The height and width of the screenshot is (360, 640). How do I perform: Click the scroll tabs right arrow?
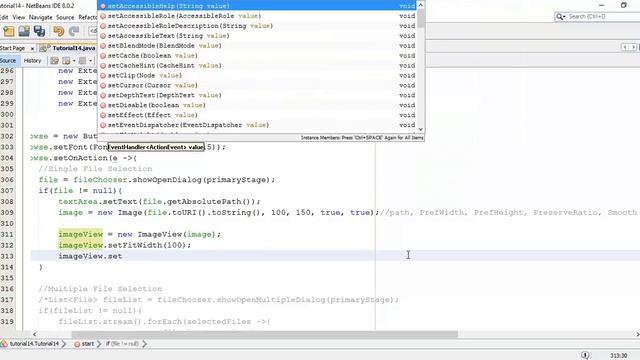point(633,47)
